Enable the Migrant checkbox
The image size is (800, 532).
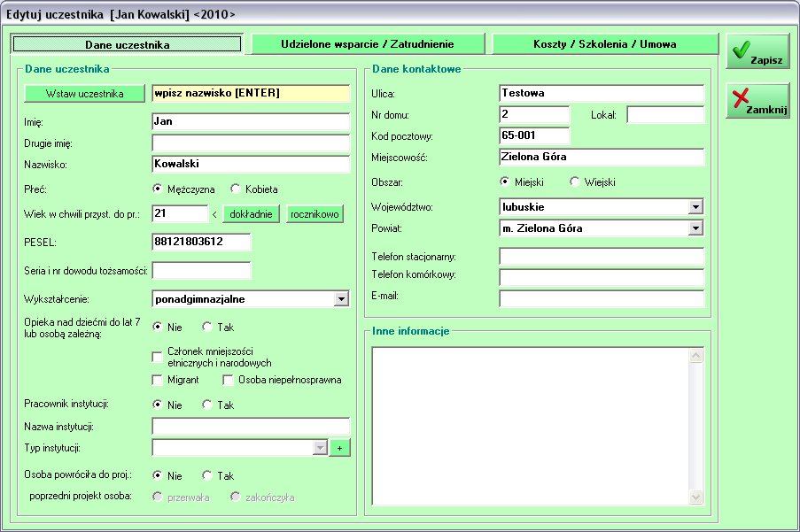158,381
